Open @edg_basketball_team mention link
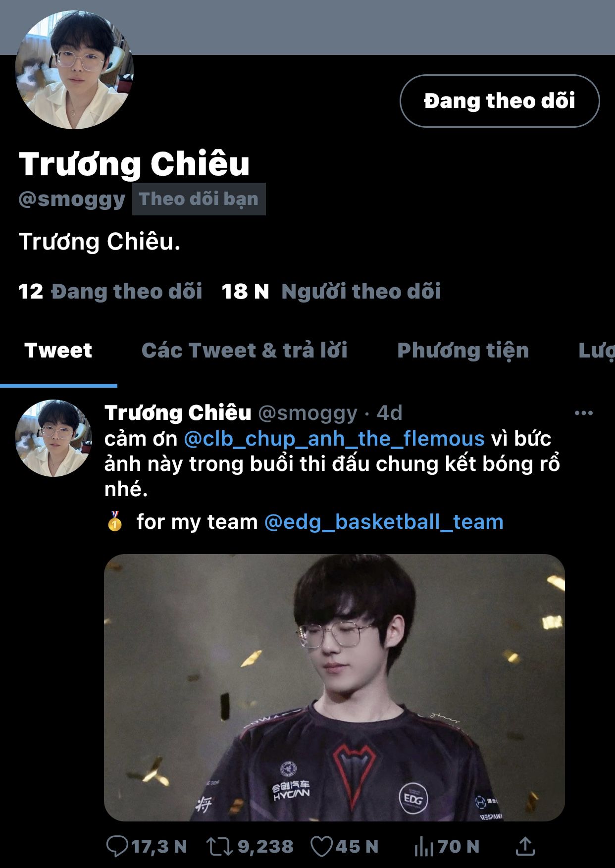 coord(384,522)
